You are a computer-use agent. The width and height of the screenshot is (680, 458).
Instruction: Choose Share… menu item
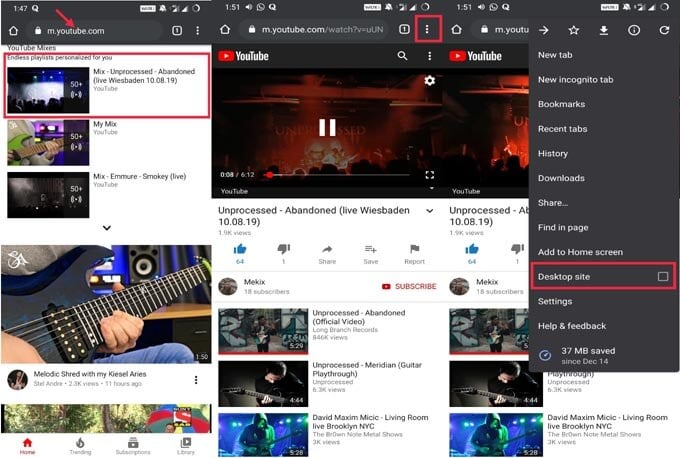pos(604,203)
